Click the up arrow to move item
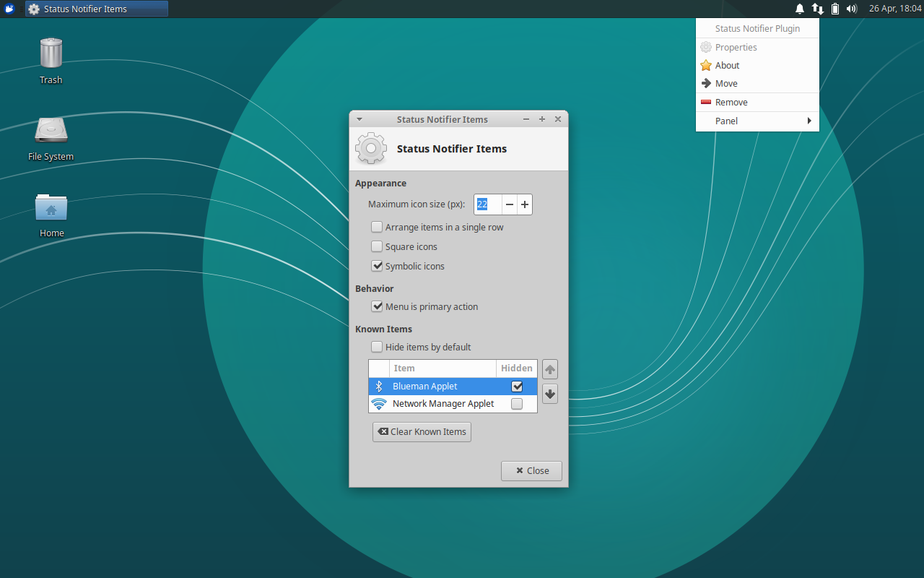 coord(549,369)
